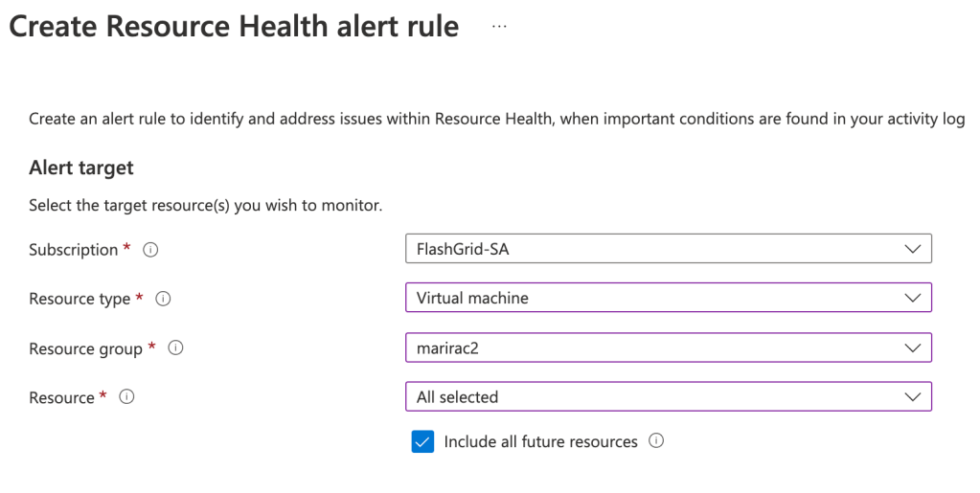
Task: Expand the Resource type dropdown chevron arrow
Action: [x=911, y=298]
